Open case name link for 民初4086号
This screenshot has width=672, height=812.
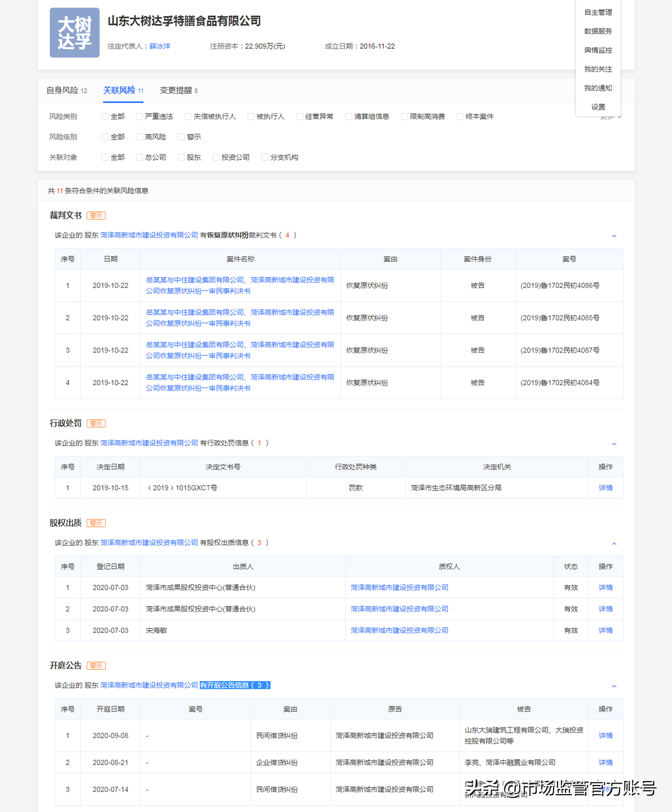(240, 286)
